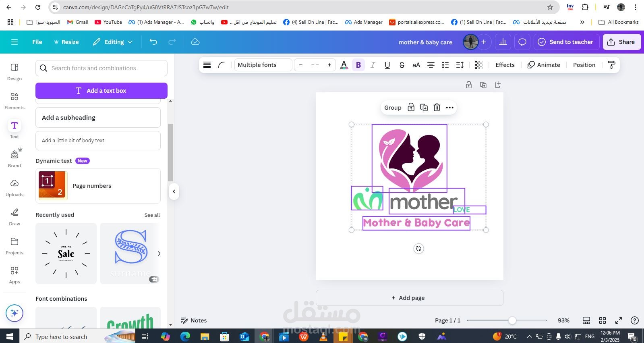Screen dimensions: 644x343
Task: Open the border style options
Action: pyautogui.click(x=207, y=65)
